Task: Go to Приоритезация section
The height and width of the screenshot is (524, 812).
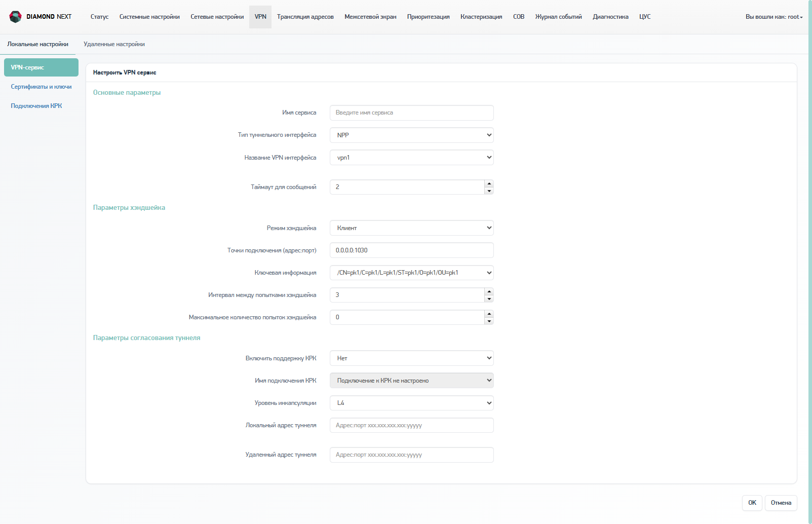Action: pos(429,17)
